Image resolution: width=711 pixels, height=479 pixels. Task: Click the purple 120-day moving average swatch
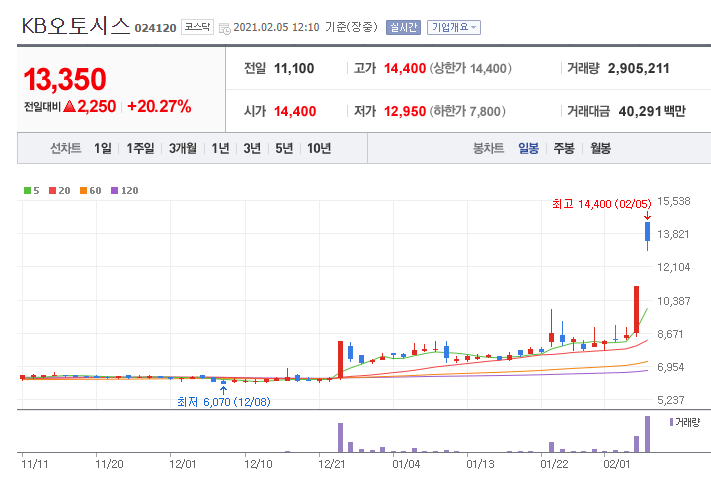[x=114, y=191]
